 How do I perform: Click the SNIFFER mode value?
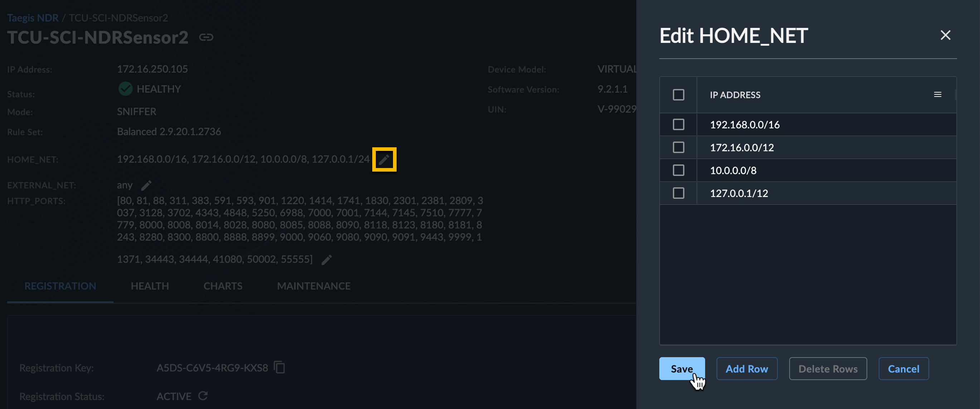[137, 112]
